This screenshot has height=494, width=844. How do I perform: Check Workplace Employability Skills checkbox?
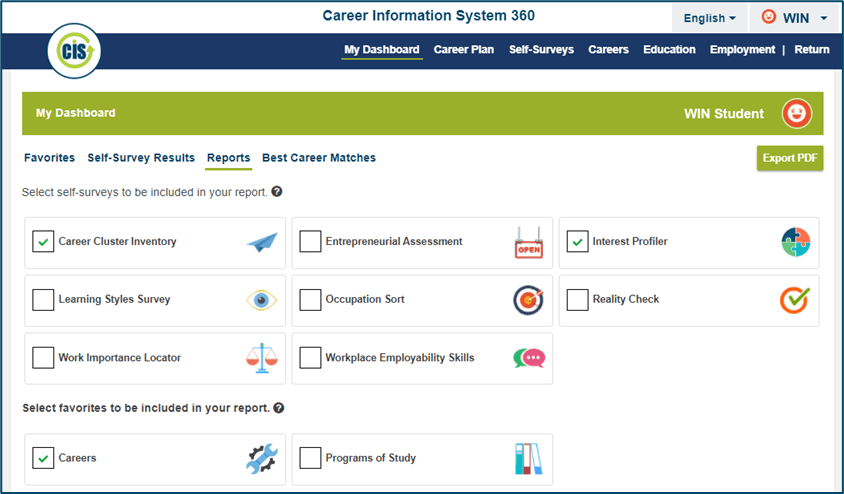pos(310,358)
